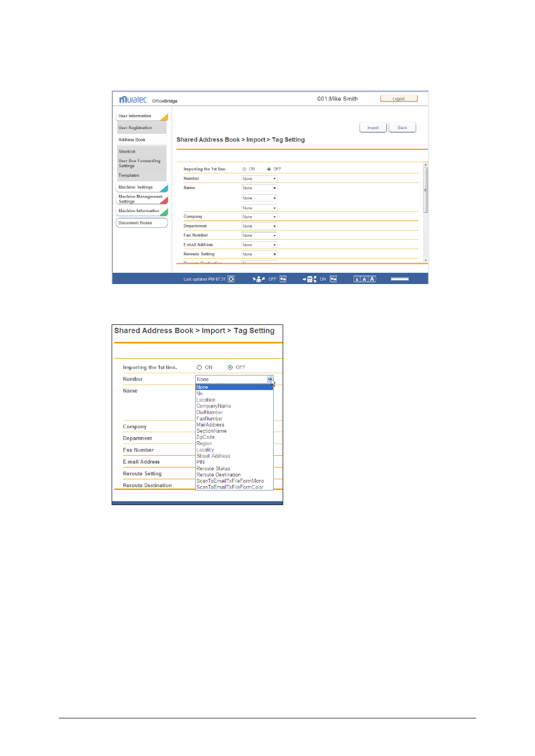Select ON radio in the enlarged screenshot
This screenshot has width=535, height=756.
click(199, 368)
